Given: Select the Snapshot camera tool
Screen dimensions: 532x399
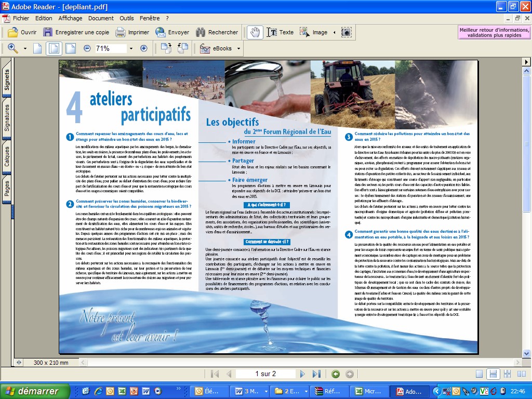Looking at the screenshot, I should coord(346,32).
